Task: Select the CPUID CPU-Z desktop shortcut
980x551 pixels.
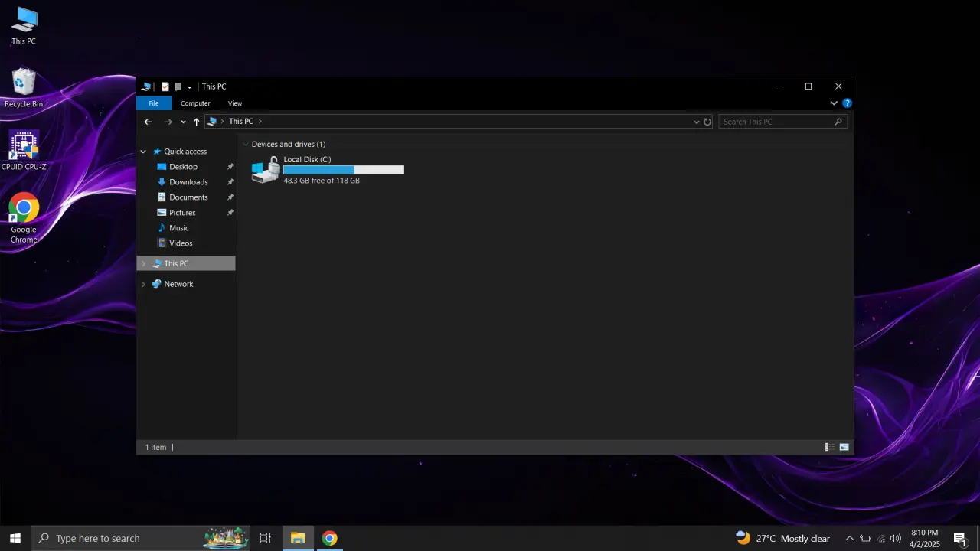Action: point(24,152)
